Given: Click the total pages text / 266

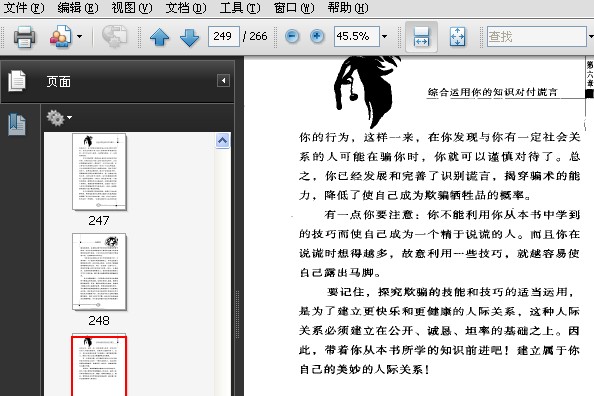Looking at the screenshot, I should pos(255,36).
